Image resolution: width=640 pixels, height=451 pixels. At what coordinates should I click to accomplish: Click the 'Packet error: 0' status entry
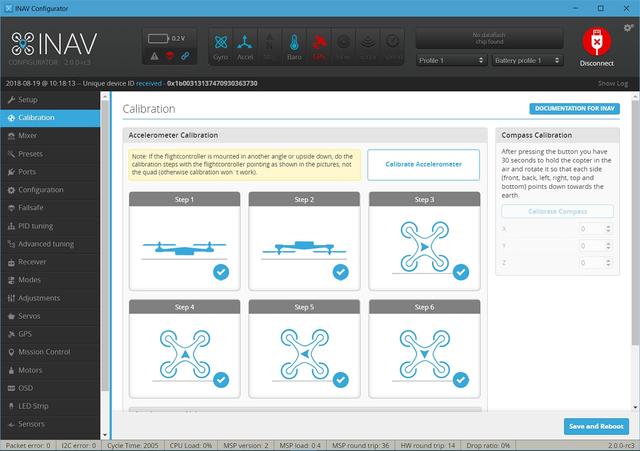click(28, 445)
